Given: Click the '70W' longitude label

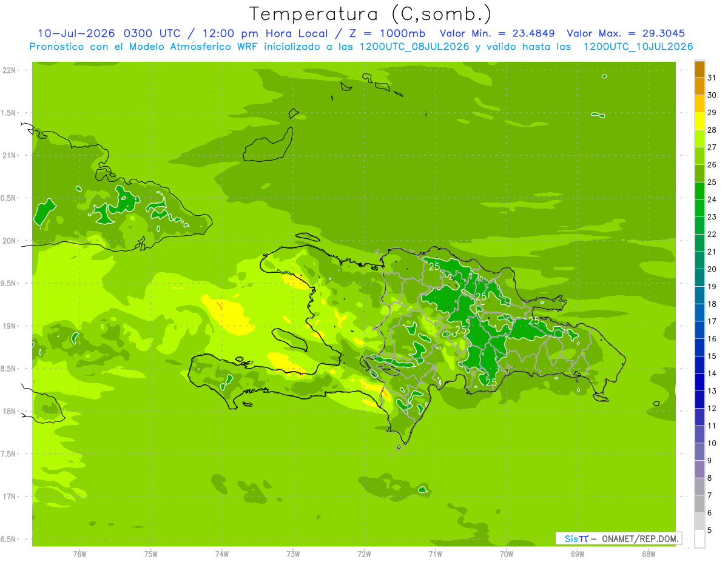Looking at the screenshot, I should [x=507, y=554].
